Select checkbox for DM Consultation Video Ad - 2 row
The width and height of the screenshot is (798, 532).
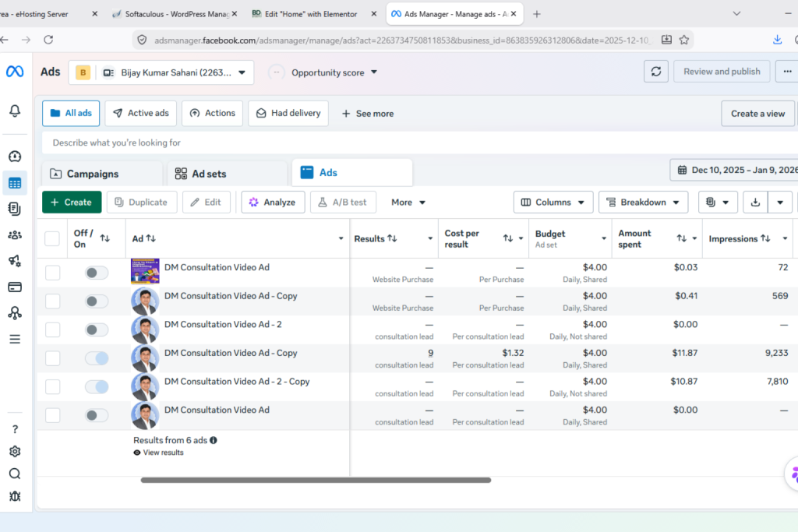52,329
